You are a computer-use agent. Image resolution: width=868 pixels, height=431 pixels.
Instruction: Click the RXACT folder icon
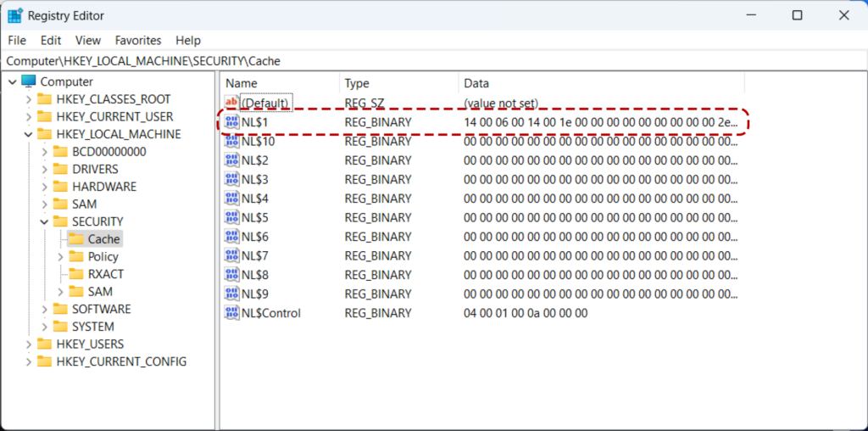click(x=75, y=274)
